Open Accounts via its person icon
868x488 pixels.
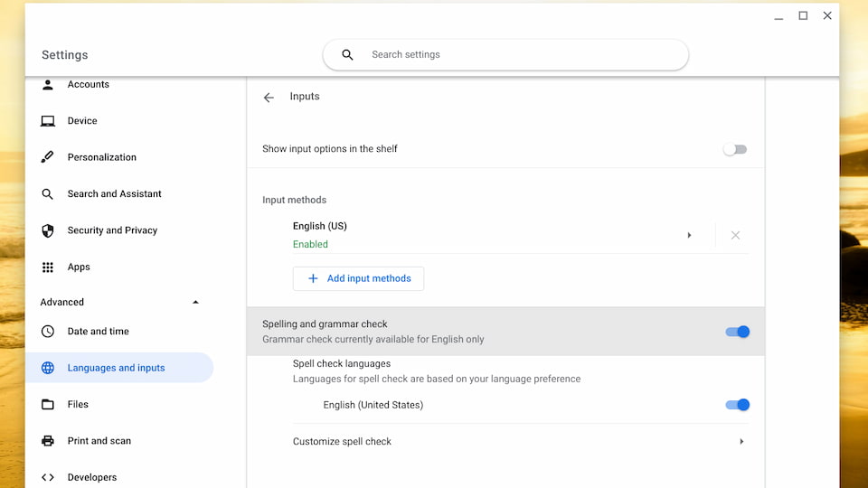(x=48, y=84)
